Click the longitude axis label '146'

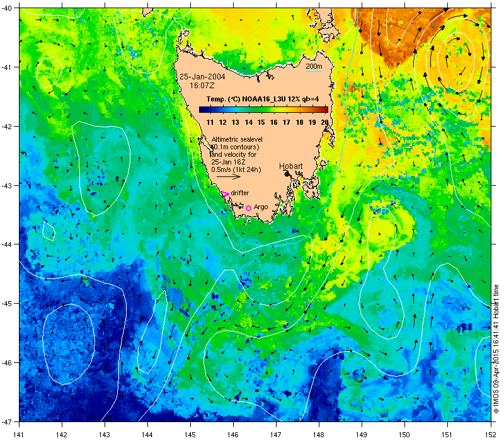click(233, 435)
